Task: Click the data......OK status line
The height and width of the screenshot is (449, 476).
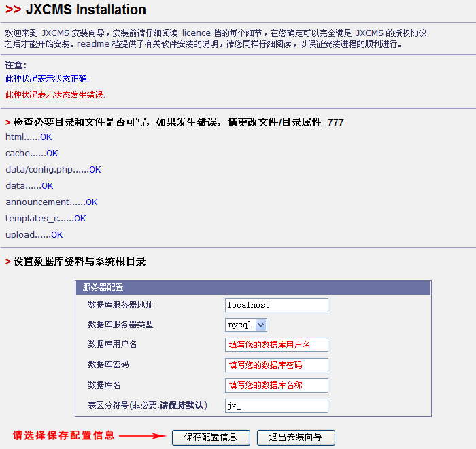Action: 29,186
